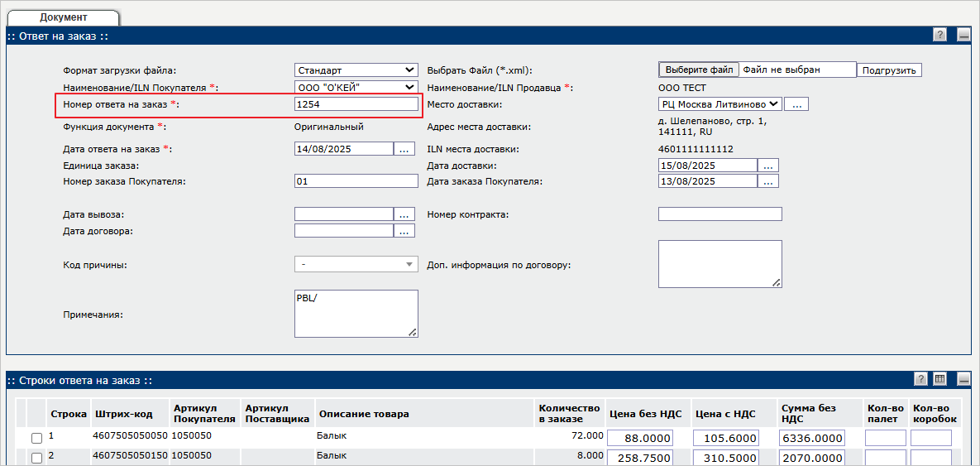980x466 pixels.
Task: Open calendar for delivery date field
Action: (x=768, y=166)
